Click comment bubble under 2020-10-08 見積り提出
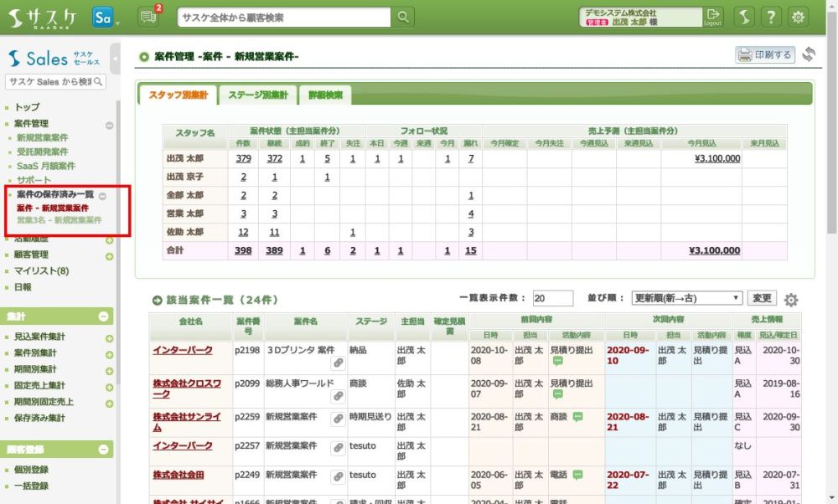The height and width of the screenshot is (504, 838). (x=558, y=362)
